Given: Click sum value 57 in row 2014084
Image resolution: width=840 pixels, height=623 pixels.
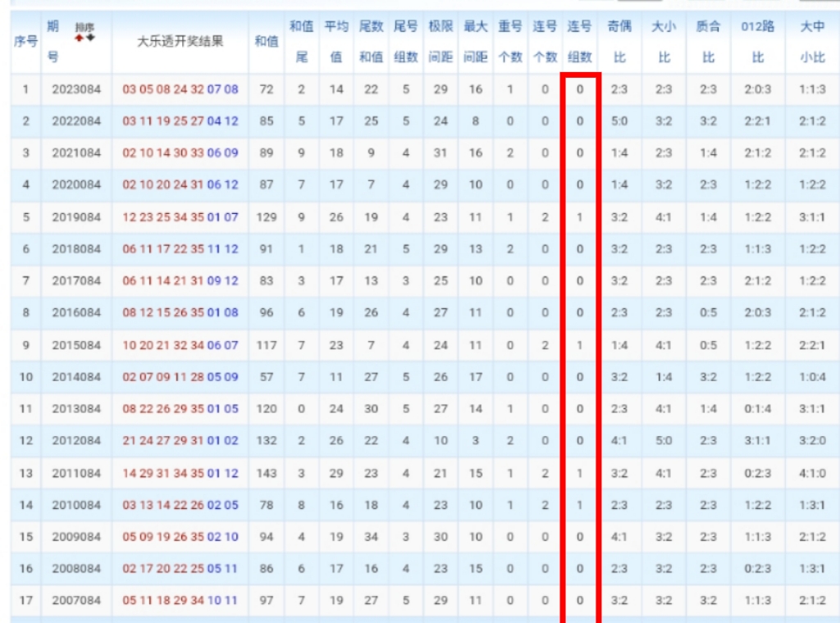Looking at the screenshot, I should click(267, 377).
